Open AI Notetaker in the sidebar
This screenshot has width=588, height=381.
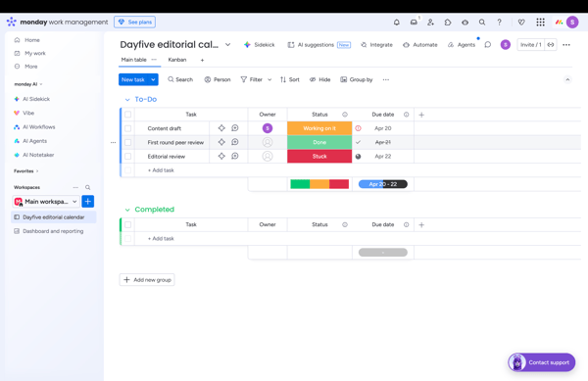[x=34, y=155]
